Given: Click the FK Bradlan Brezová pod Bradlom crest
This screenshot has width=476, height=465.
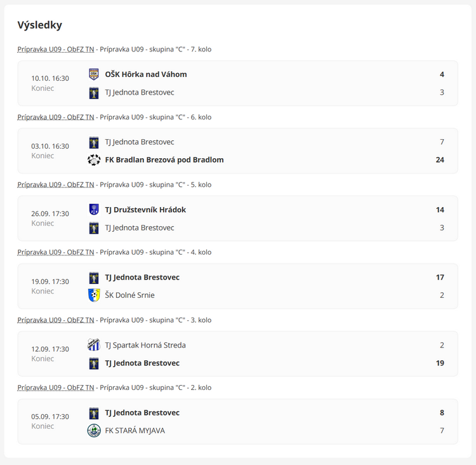Looking at the screenshot, I should [x=94, y=160].
